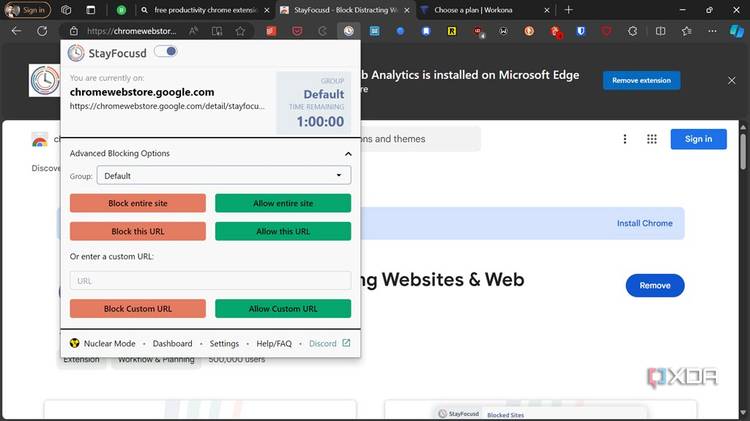Screen dimensions: 750x421
Task: Click the blue circle extension icon
Action: pyautogui.click(x=400, y=31)
